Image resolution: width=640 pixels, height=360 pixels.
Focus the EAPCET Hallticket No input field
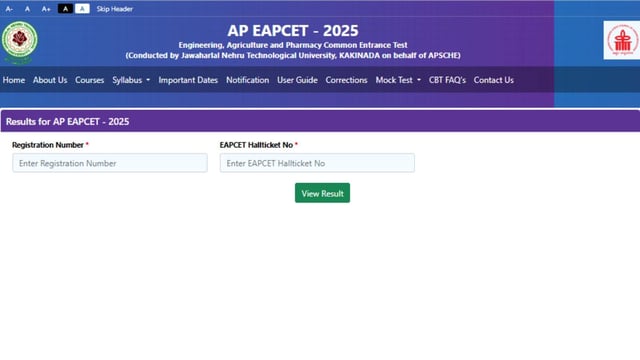tap(317, 163)
